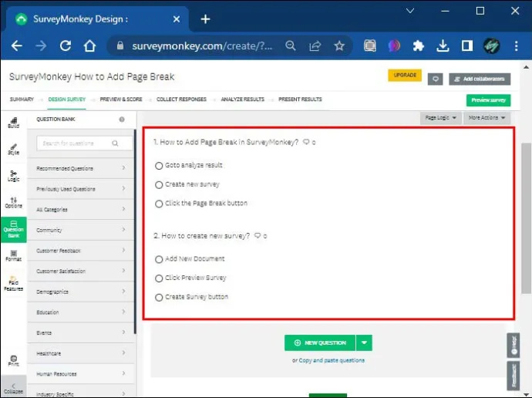Click the browser forward arrow
This screenshot has width=532, height=398.
(41, 46)
